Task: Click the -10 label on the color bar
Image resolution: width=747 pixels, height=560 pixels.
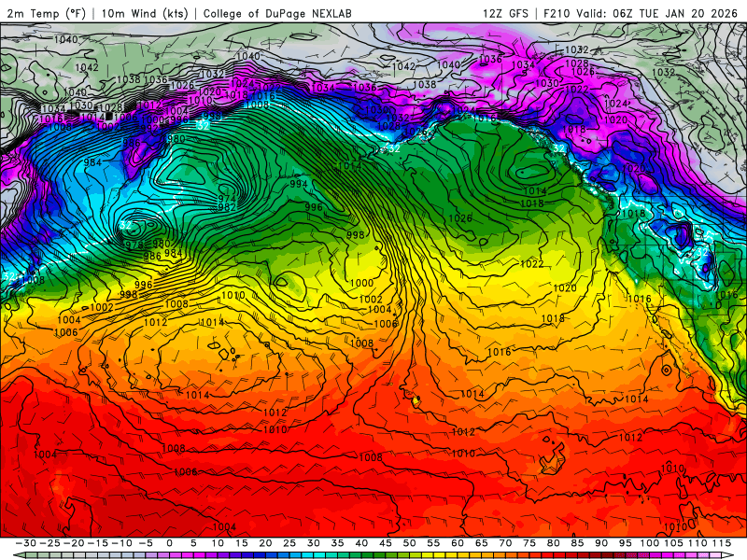Action: tap(121, 543)
